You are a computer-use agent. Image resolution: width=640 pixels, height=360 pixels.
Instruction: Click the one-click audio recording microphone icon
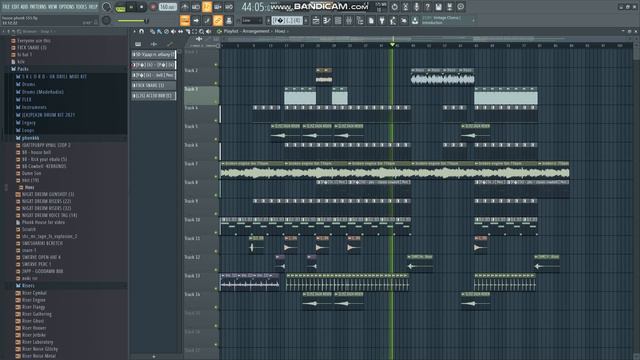click(x=416, y=7)
